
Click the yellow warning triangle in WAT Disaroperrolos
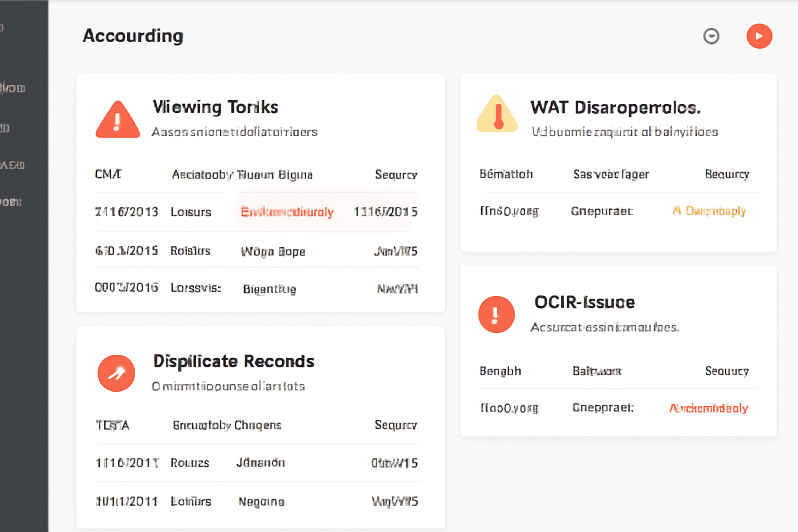point(497,114)
